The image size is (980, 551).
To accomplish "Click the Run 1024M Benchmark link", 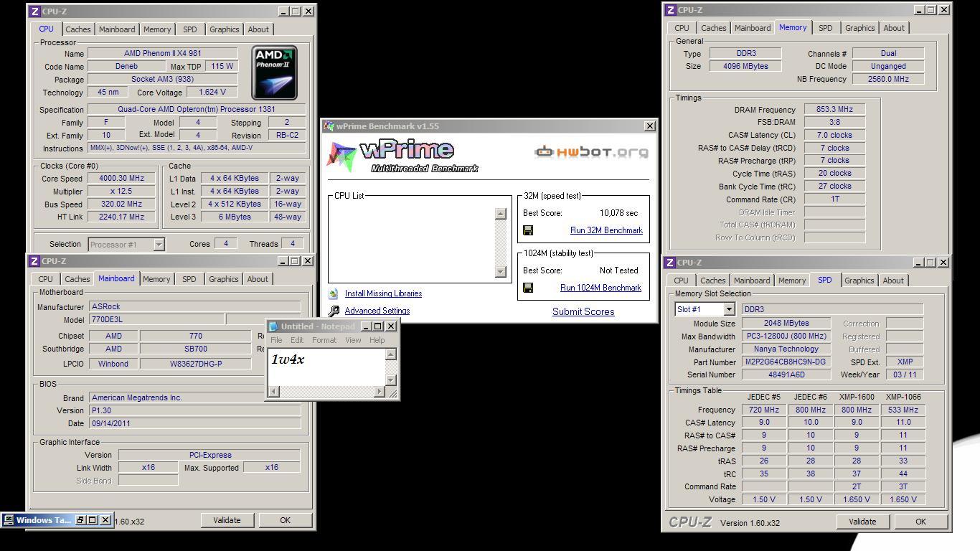I will 600,288.
